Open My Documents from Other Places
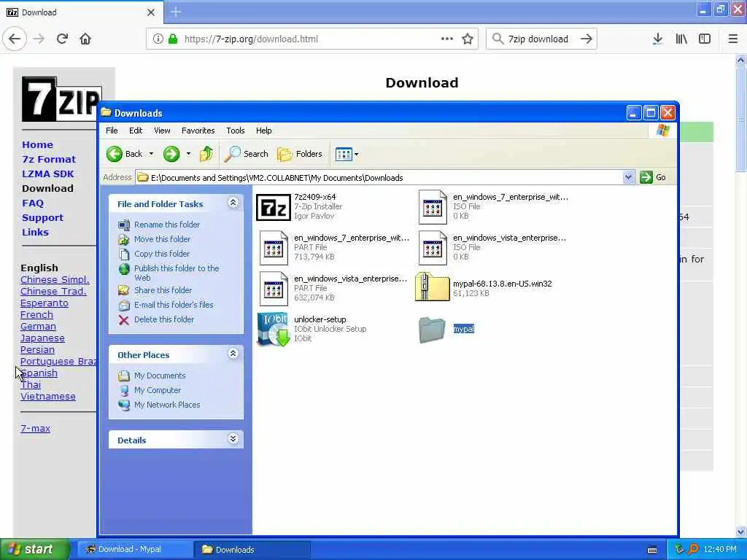 (160, 376)
